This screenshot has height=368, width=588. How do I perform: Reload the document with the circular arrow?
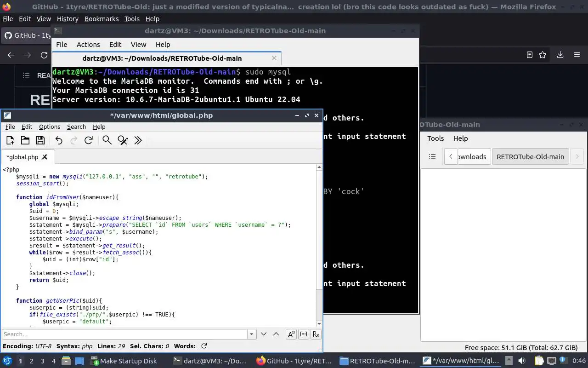coord(89,141)
